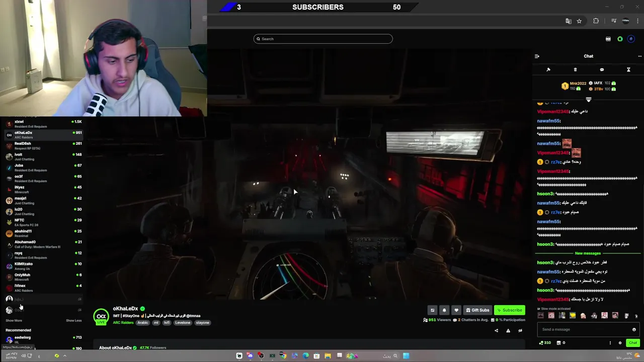
Task: Open xixwi channel in sidebar
Action: point(43,124)
